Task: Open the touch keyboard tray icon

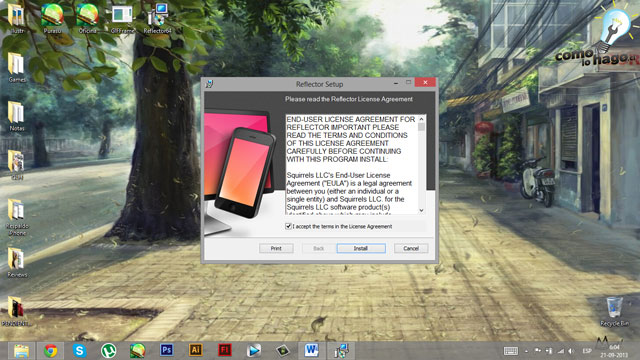Action: click(511, 351)
